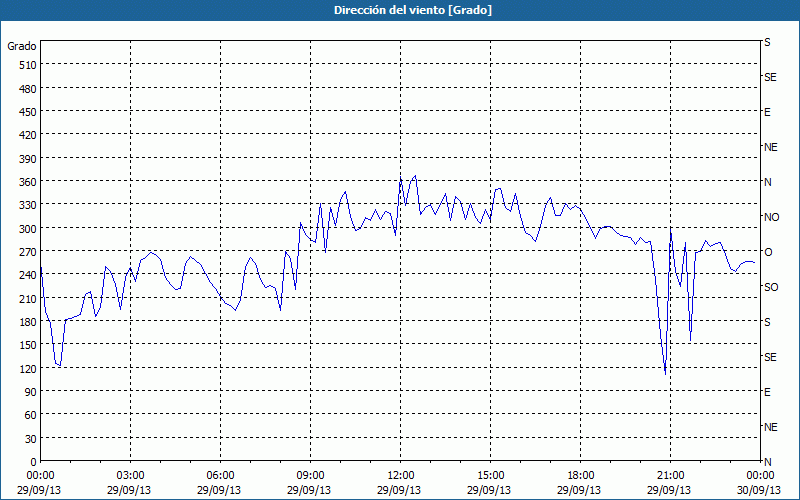Click the 30 tick label on the left axis
The width and height of the screenshot is (800, 500).
coord(31,439)
